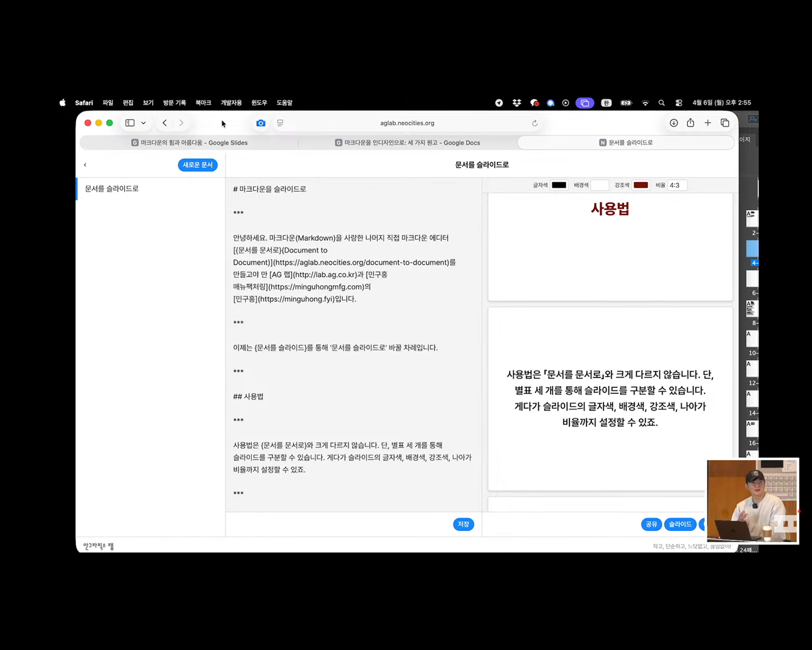Viewport: 812px width, 650px height.
Task: Open the Share icon in toolbar
Action: point(690,123)
